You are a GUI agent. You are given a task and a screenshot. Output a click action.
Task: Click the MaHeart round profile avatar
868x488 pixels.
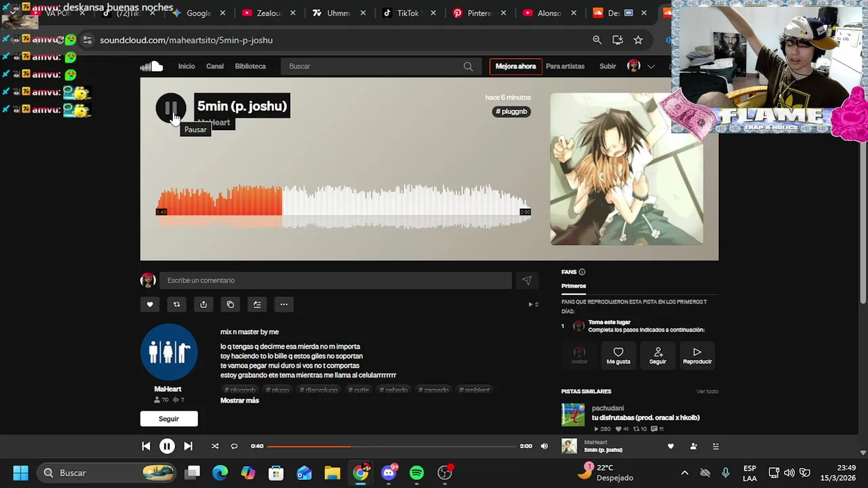pos(169,352)
